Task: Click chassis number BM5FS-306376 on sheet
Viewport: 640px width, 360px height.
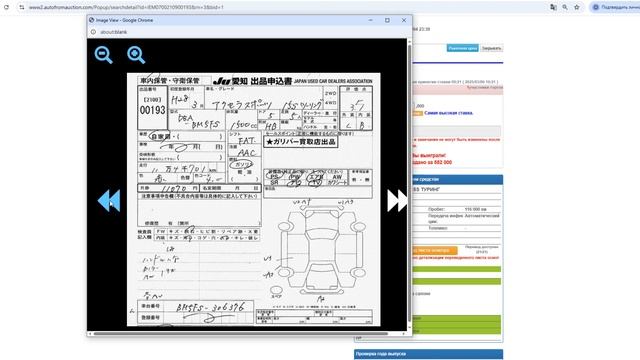Action: pyautogui.click(x=211, y=307)
